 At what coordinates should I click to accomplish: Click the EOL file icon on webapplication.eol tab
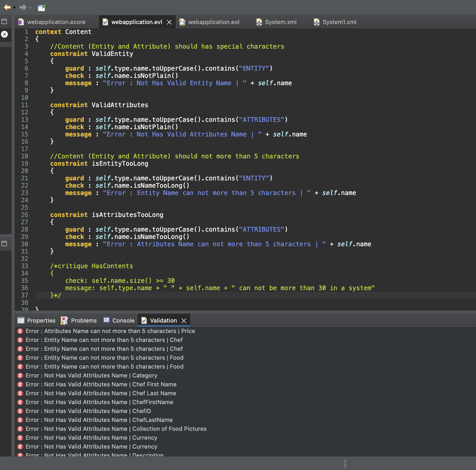(182, 22)
